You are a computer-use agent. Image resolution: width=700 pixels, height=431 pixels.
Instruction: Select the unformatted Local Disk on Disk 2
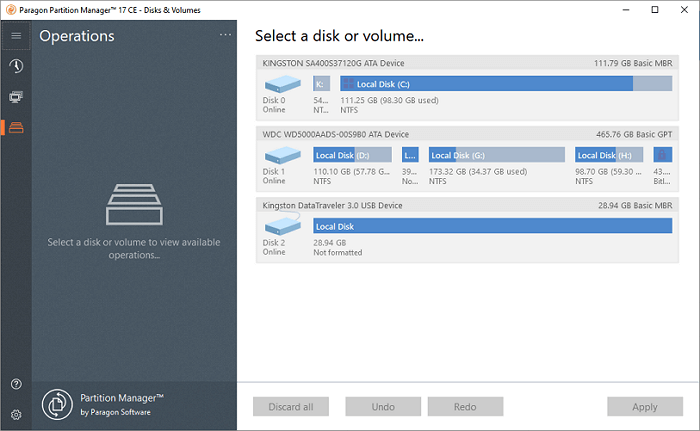(492, 226)
